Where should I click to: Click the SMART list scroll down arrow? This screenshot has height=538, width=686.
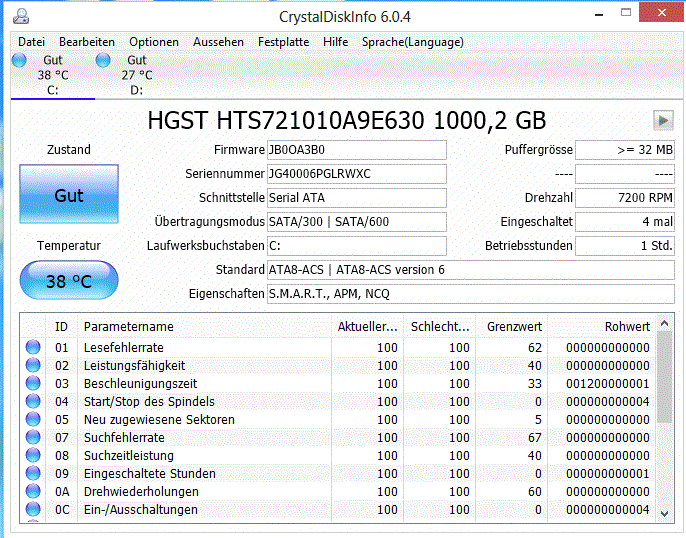tap(665, 514)
